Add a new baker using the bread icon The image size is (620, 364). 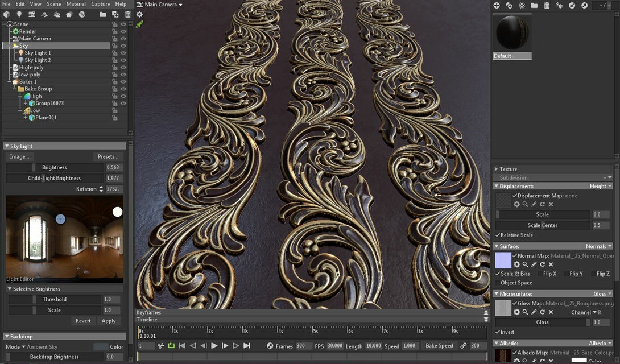(69, 15)
